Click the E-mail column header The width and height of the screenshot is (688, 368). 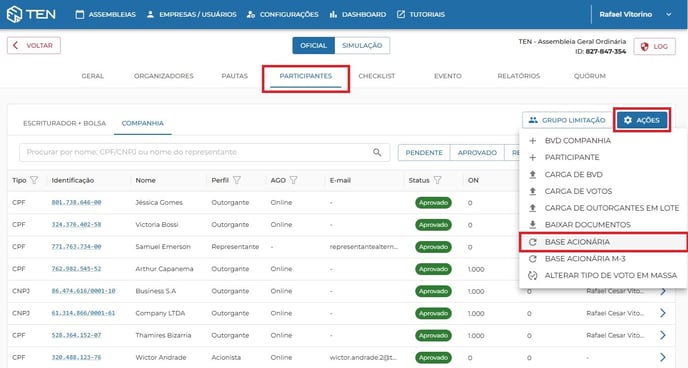click(x=340, y=180)
